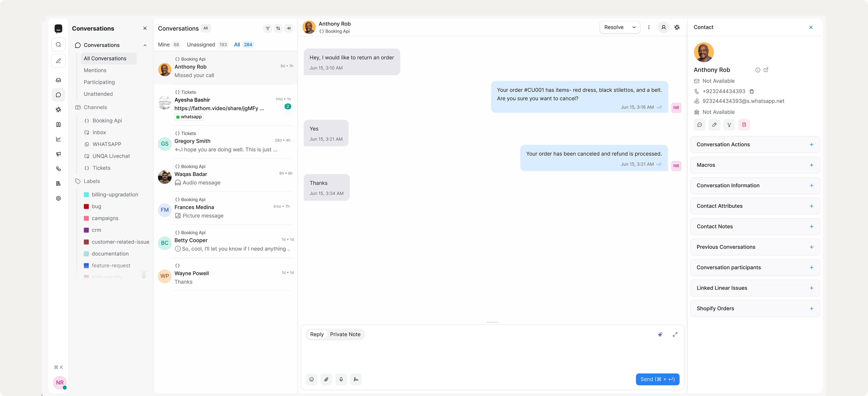
Task: Open Unattended conversations
Action: pyautogui.click(x=98, y=94)
